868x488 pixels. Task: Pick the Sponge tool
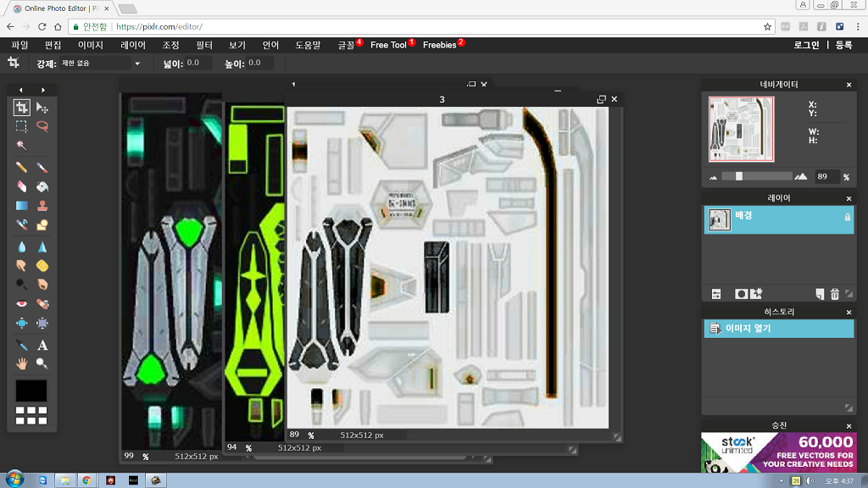(x=42, y=265)
